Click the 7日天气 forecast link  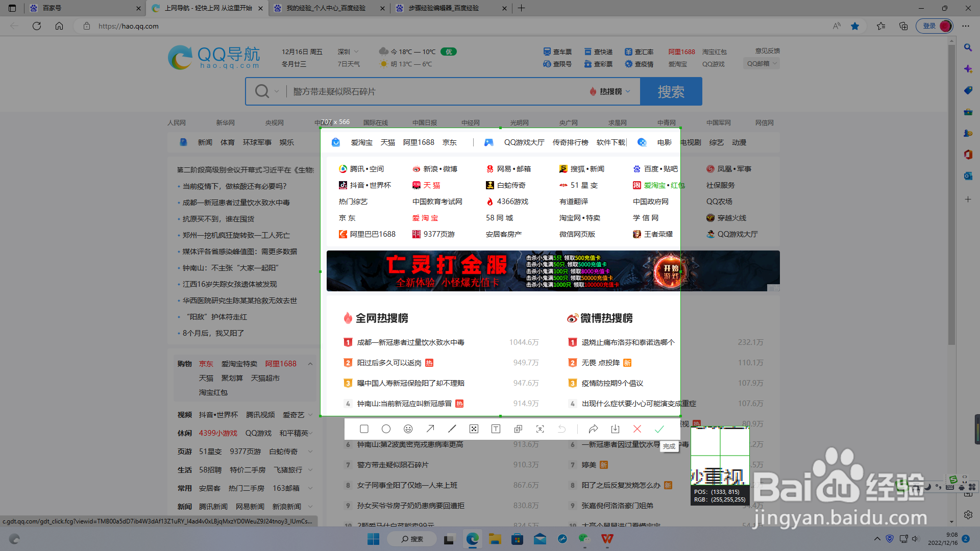[x=349, y=64]
